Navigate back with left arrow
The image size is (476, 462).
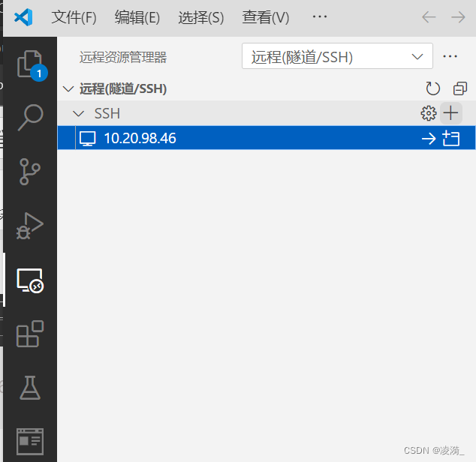(429, 17)
